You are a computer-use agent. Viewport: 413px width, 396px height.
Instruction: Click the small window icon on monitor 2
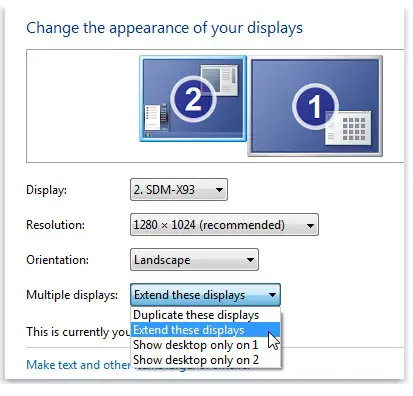click(219, 80)
